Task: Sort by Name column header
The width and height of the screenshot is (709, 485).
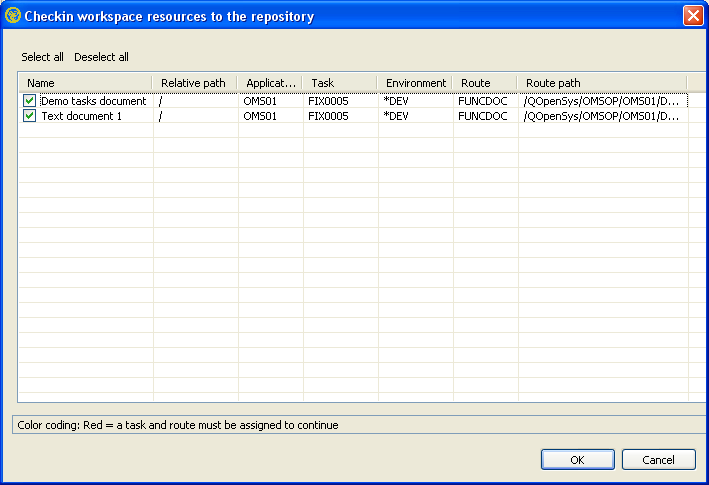Action: pos(85,83)
